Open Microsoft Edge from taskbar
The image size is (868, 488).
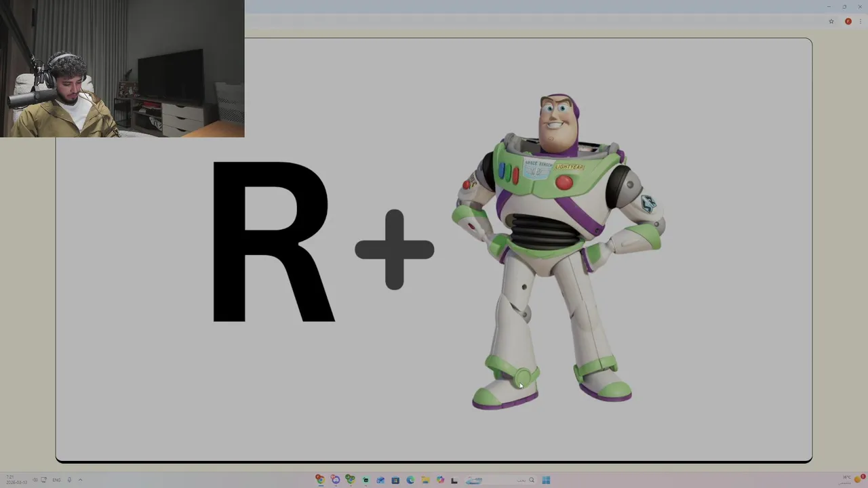click(410, 480)
